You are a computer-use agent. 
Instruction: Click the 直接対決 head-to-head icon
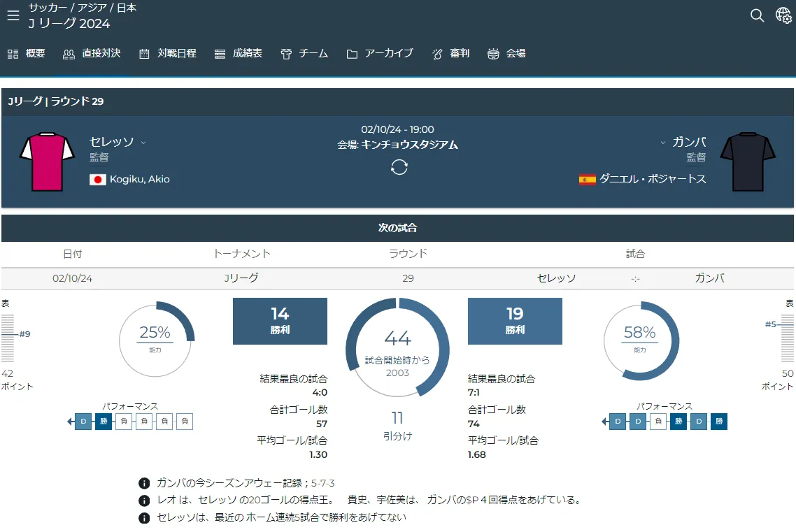pos(69,54)
